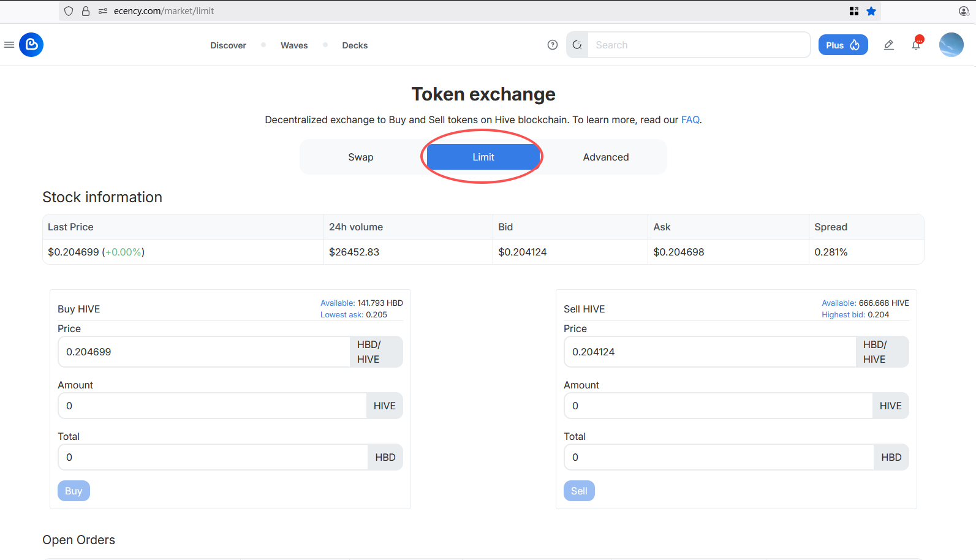
Task: Click the Stock information heading
Action: tap(102, 197)
